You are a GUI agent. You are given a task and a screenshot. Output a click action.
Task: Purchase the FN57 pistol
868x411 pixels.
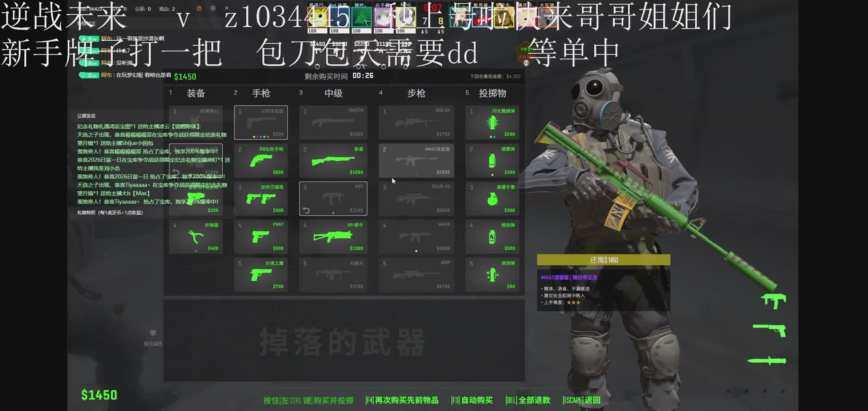[261, 237]
